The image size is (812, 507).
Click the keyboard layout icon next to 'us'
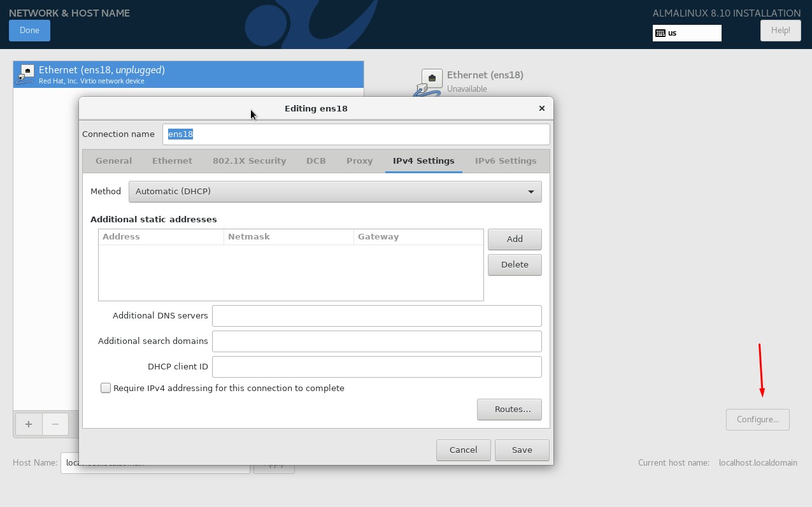660,33
